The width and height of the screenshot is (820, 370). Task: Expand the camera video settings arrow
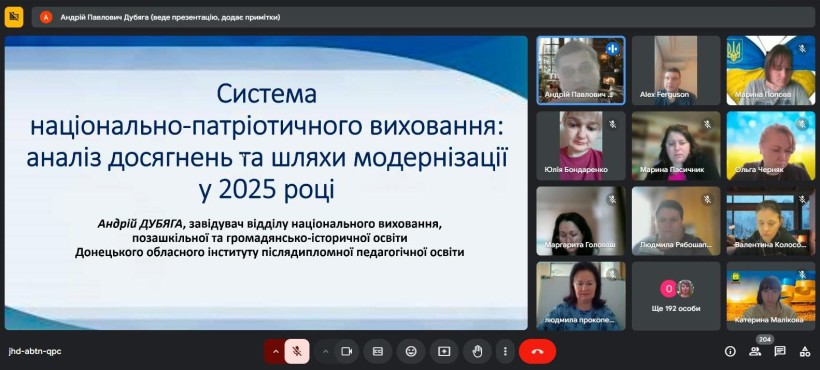(x=325, y=352)
